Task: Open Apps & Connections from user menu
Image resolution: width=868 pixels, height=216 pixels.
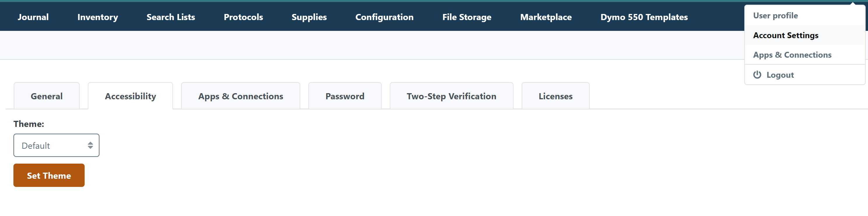Action: point(804,54)
